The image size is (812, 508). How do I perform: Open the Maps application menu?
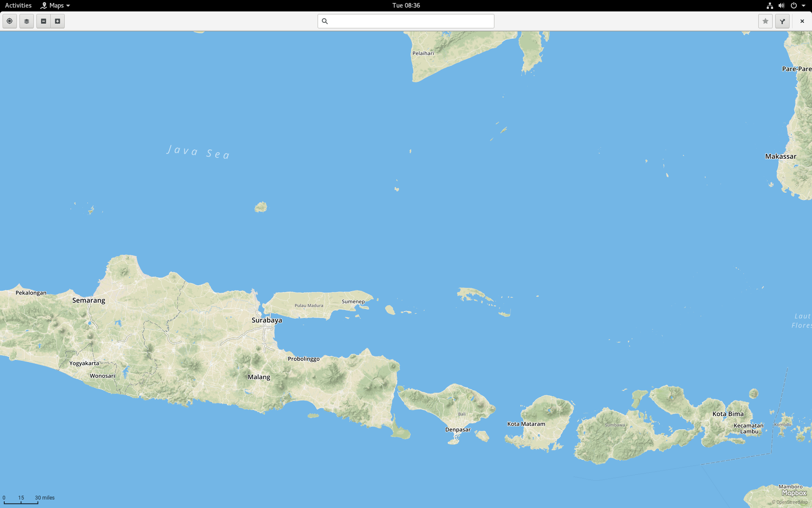point(55,6)
